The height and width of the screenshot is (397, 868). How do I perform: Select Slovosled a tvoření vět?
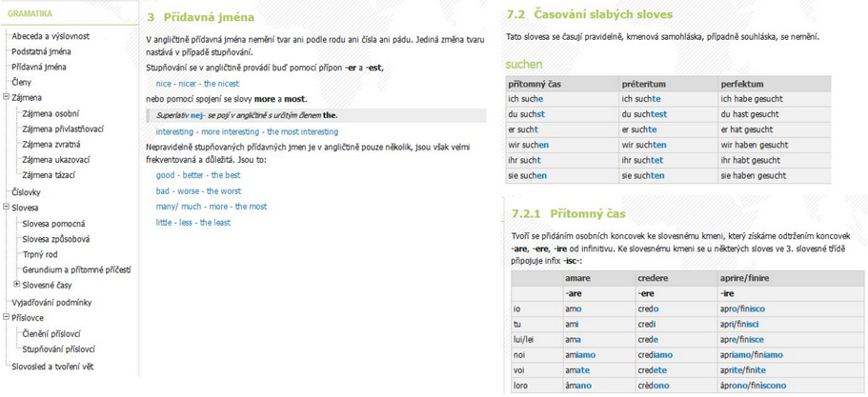(52, 366)
